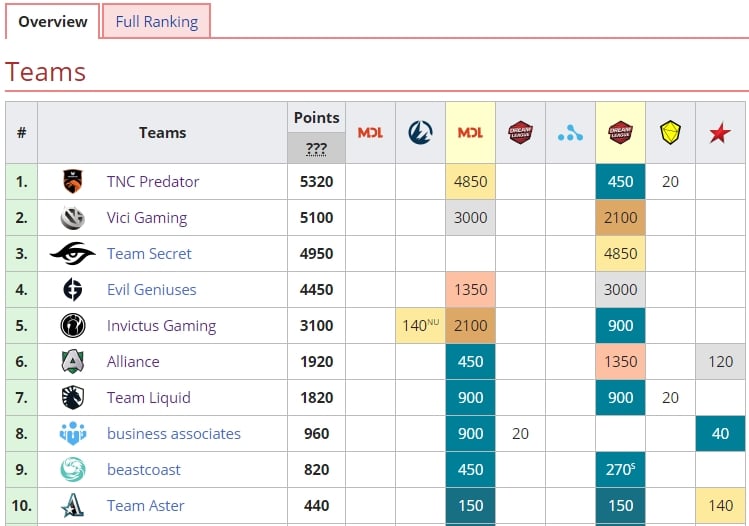Select Evil Geniuses' 4450 total points
The image size is (749, 526).
click(x=316, y=290)
